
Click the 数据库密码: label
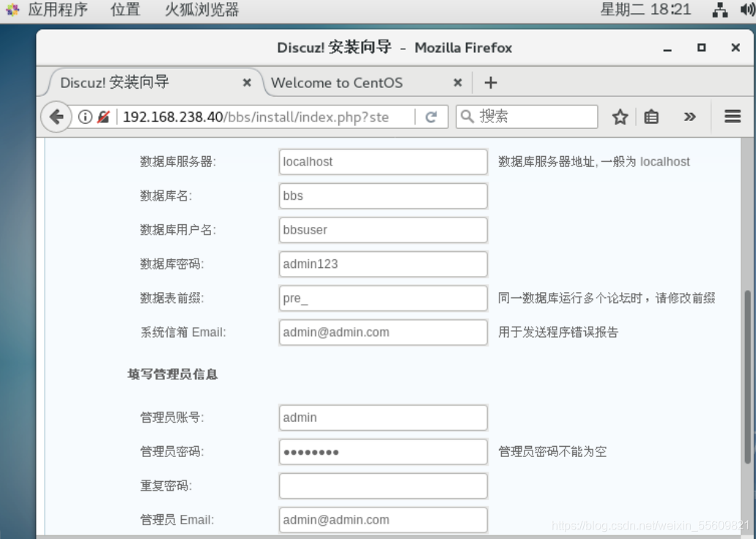point(172,264)
